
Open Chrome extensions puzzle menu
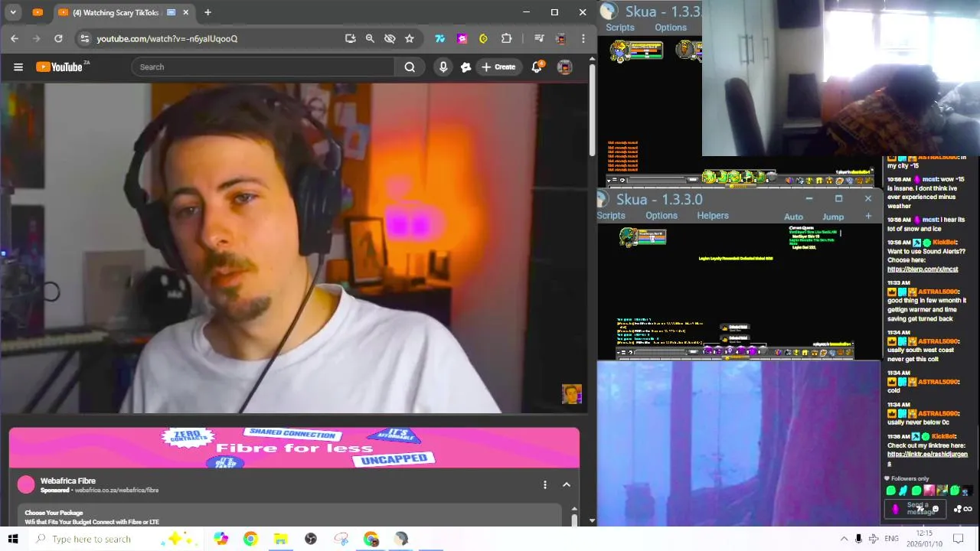[506, 38]
